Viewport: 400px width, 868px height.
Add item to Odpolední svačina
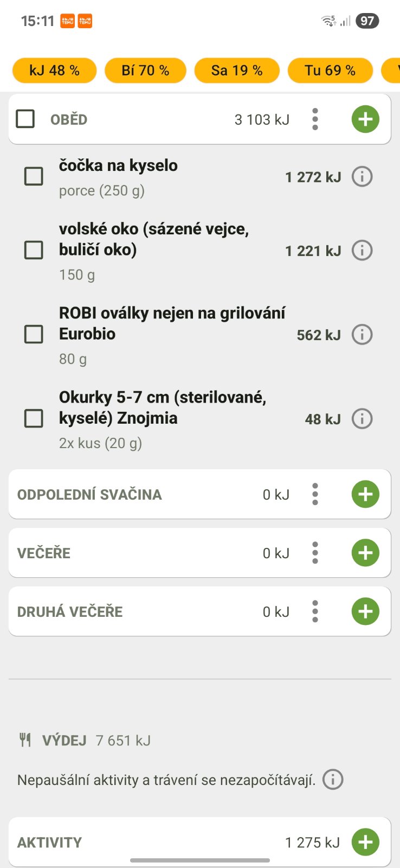point(365,494)
